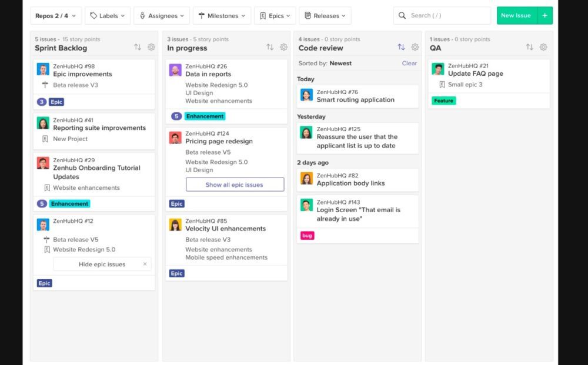The width and height of the screenshot is (588, 365).
Task: Open settings gear for Sprint Backlog column
Action: pos(151,48)
